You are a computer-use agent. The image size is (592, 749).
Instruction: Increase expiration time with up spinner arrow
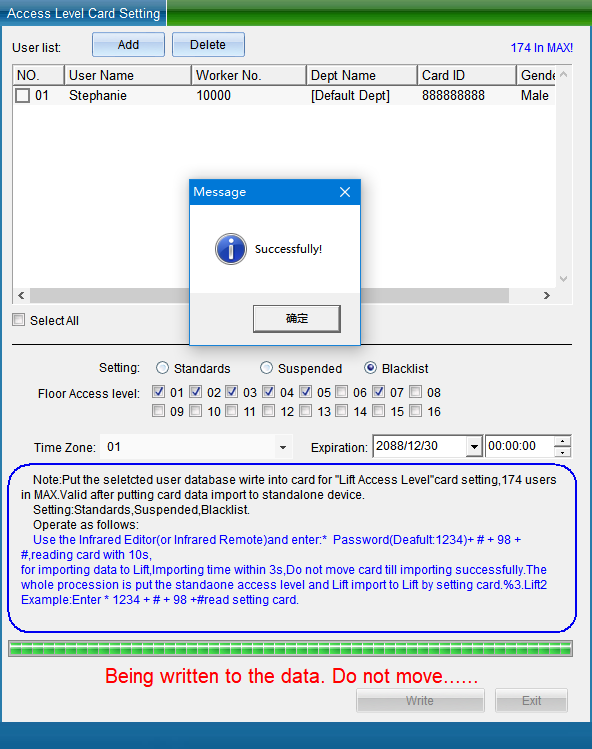pos(563,441)
